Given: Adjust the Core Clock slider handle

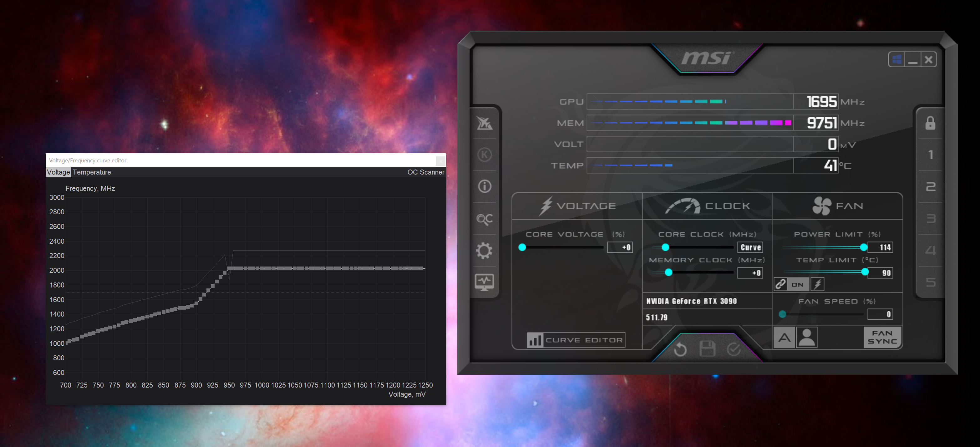Looking at the screenshot, I should pos(665,247).
